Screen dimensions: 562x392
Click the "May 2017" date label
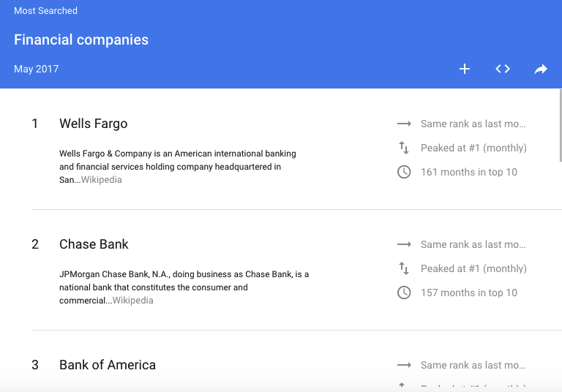36,69
